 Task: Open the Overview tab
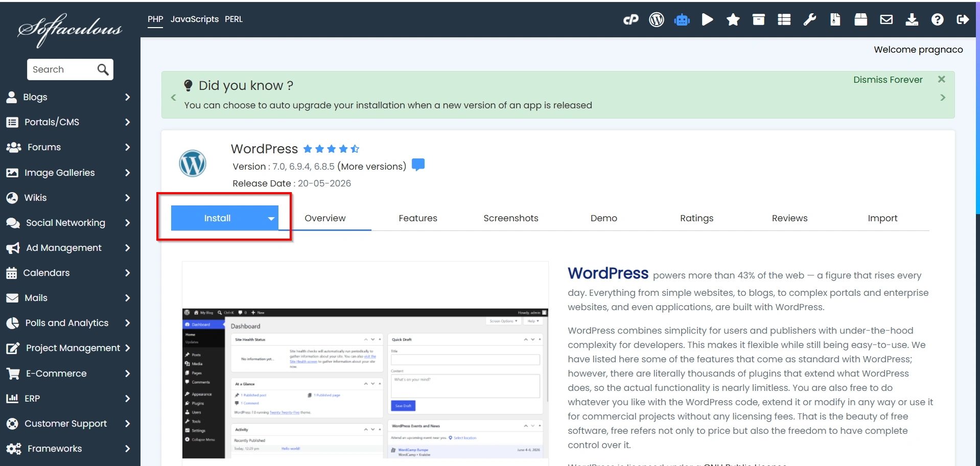pos(325,218)
